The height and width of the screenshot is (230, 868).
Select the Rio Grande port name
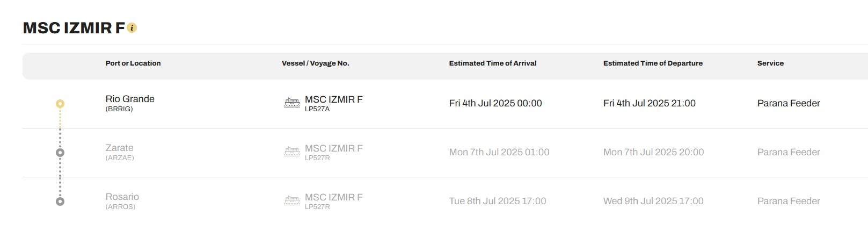click(130, 99)
